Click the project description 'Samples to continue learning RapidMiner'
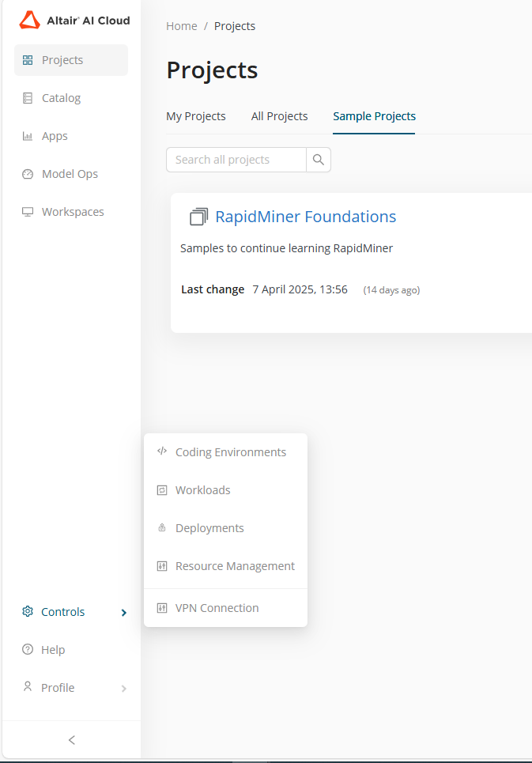The width and height of the screenshot is (532, 763). [286, 248]
